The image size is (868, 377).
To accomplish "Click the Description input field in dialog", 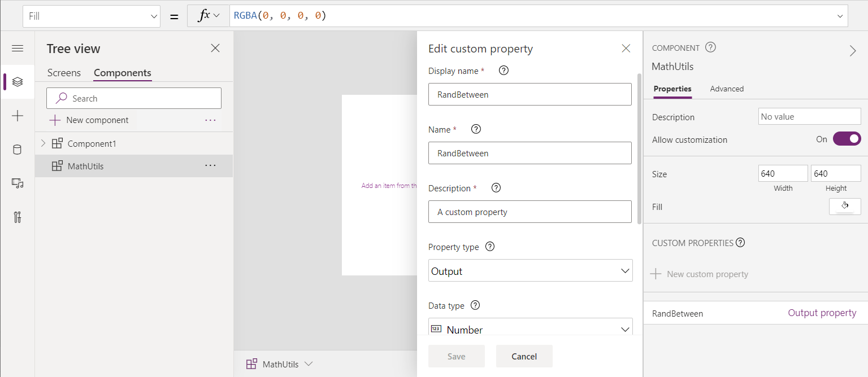I will coord(530,212).
